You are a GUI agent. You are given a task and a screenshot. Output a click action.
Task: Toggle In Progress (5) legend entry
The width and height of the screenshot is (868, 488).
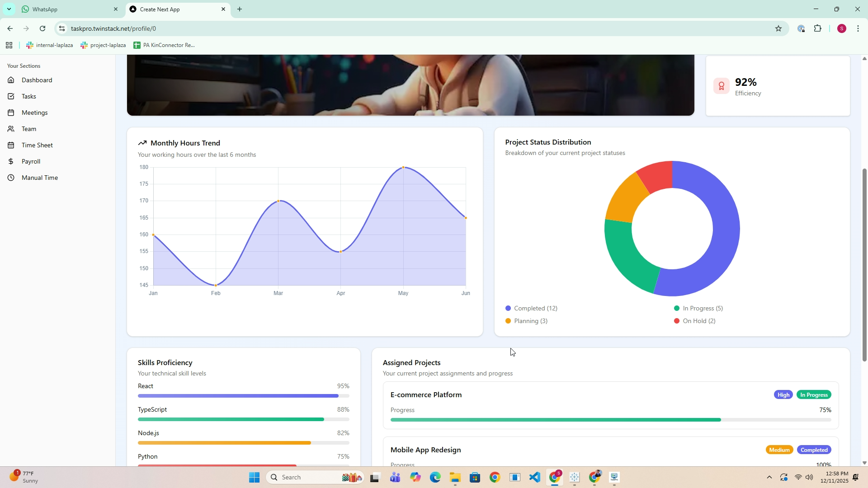(698, 308)
